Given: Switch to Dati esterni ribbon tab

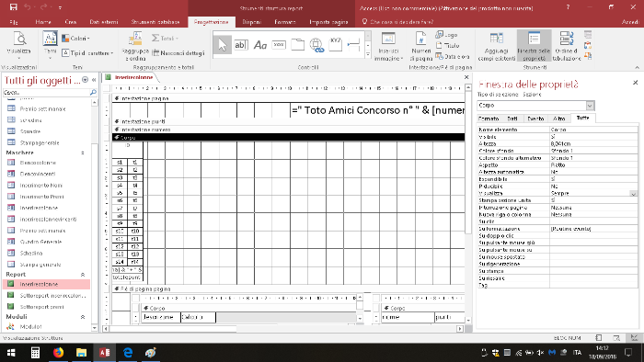Looking at the screenshot, I should 104,22.
